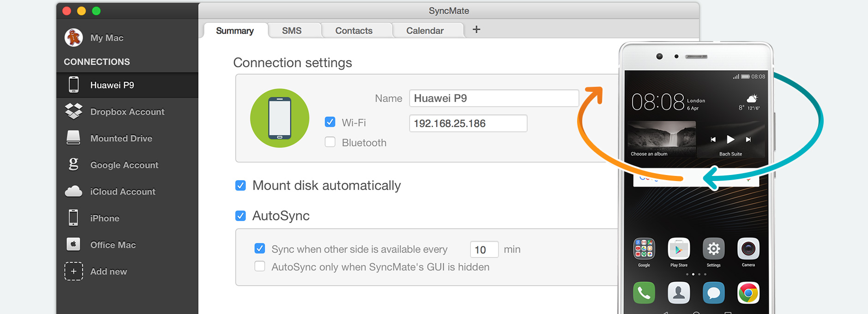Viewport: 868px width, 314px height.
Task: Switch to the SMS tab
Action: [292, 30]
